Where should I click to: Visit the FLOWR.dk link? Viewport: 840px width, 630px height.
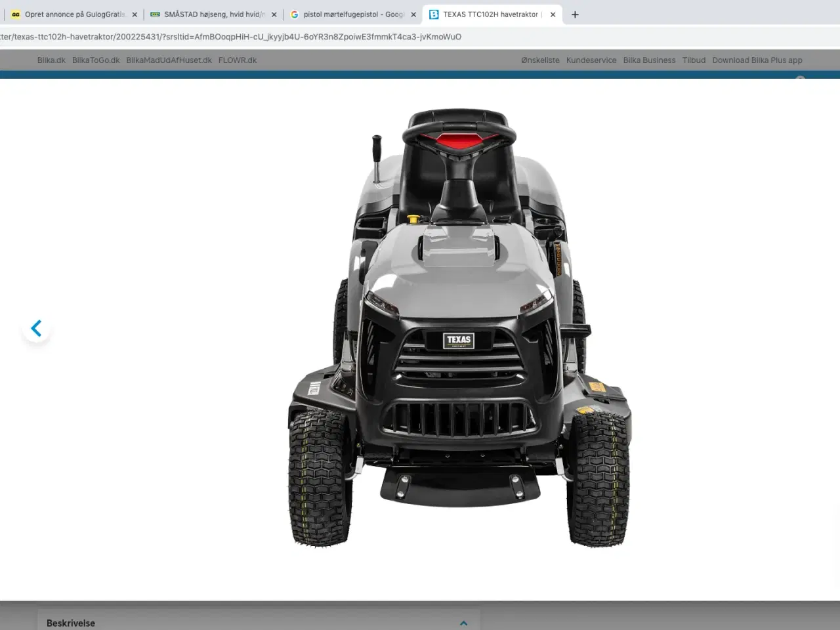(238, 60)
